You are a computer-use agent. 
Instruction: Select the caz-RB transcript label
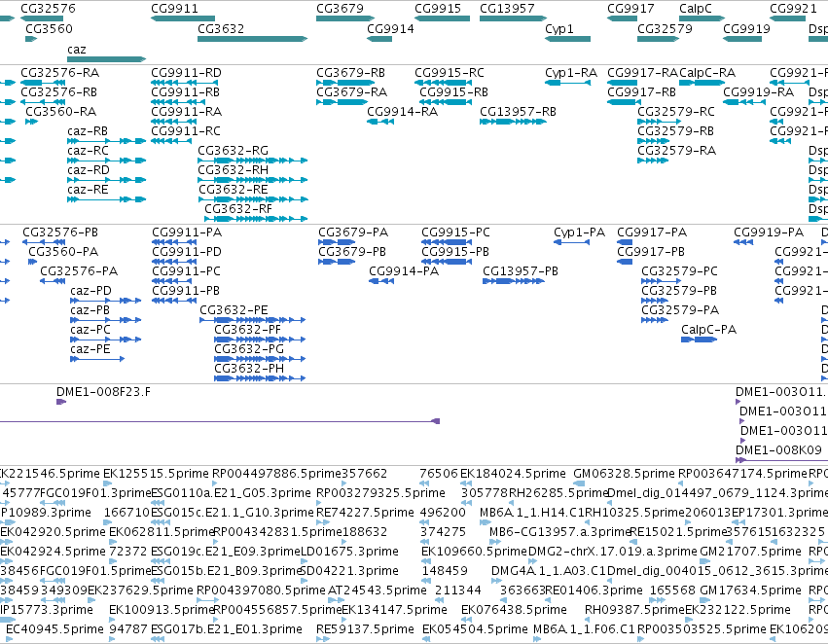pos(88,131)
